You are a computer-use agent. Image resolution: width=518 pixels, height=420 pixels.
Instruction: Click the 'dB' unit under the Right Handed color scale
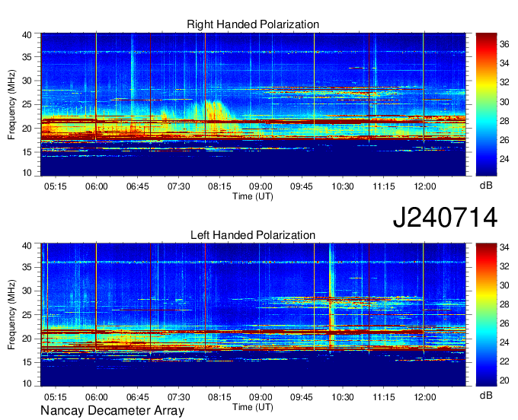(x=486, y=186)
